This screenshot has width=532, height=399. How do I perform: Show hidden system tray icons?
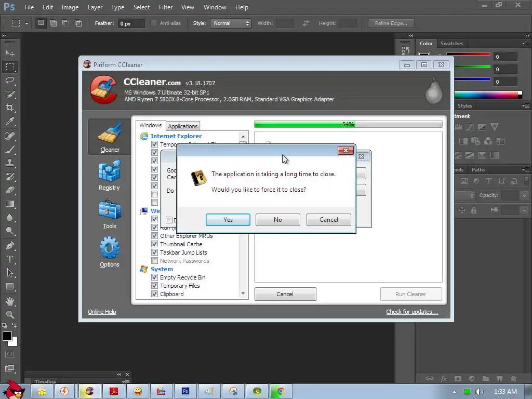[454, 392]
